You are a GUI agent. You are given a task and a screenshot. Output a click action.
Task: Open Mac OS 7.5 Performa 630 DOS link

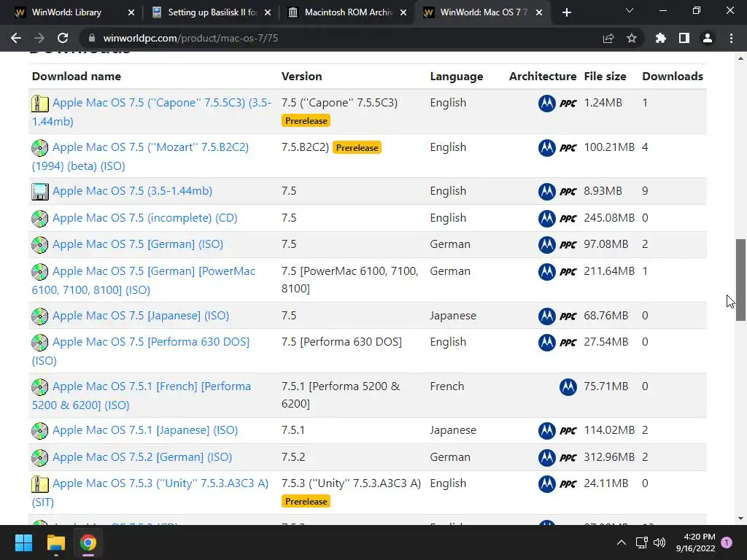(x=141, y=351)
